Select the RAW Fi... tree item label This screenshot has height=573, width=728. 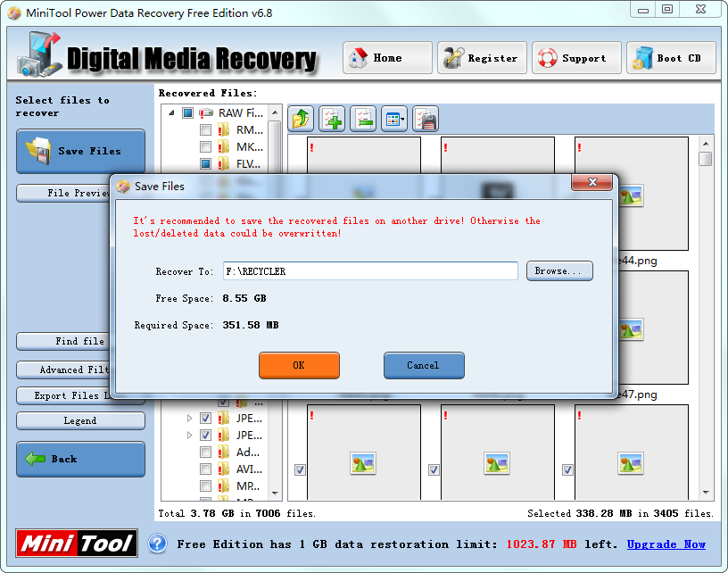tap(241, 112)
